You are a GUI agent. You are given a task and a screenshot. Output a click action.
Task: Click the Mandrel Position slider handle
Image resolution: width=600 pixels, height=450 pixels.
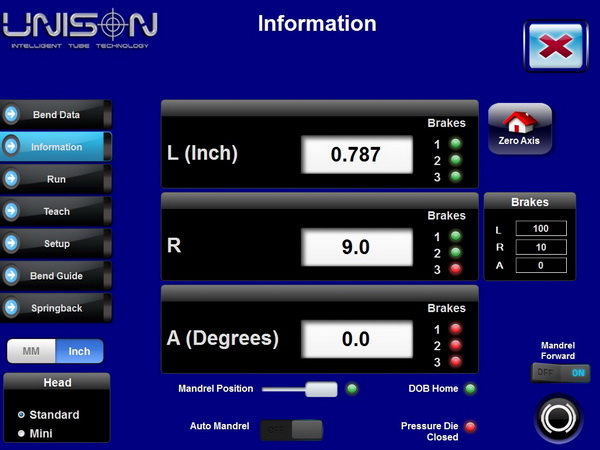click(321, 389)
